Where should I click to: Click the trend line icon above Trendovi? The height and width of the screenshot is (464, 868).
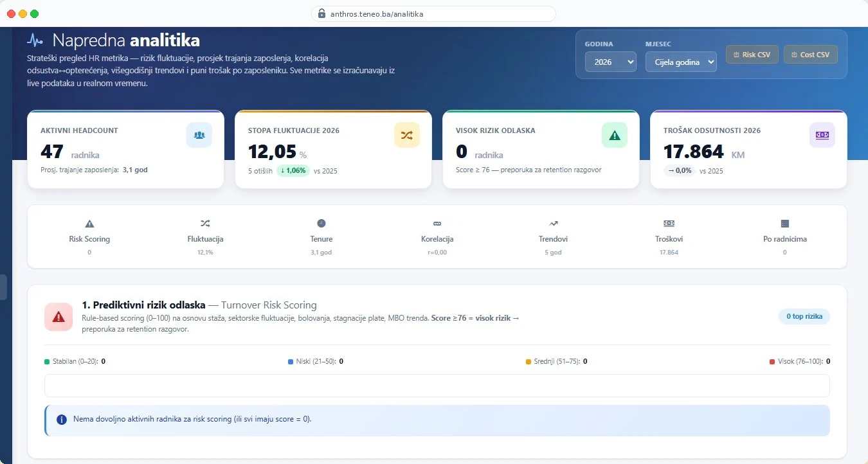pos(553,224)
